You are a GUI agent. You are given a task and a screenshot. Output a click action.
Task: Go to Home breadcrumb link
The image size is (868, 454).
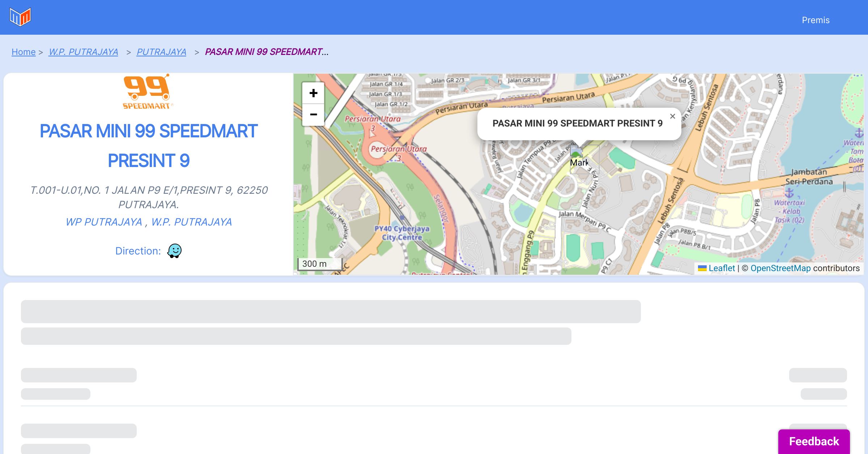click(x=24, y=52)
